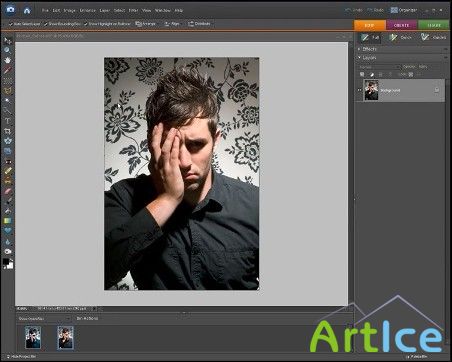Click the background color swatch

pos(10,266)
